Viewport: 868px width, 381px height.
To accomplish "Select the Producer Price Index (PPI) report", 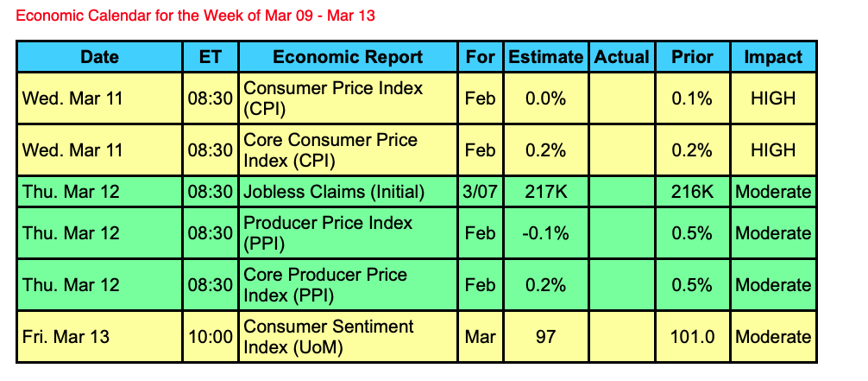I will [328, 233].
